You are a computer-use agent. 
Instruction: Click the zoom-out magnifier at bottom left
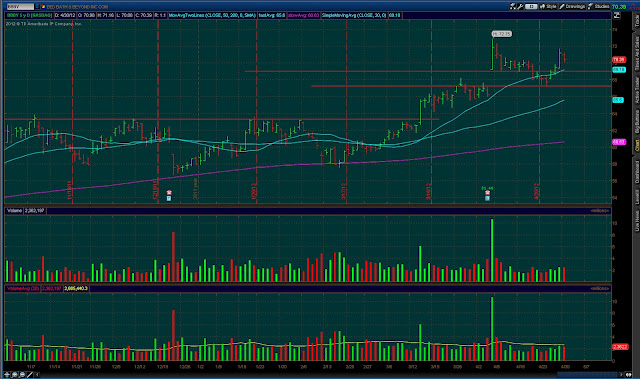click(22, 375)
